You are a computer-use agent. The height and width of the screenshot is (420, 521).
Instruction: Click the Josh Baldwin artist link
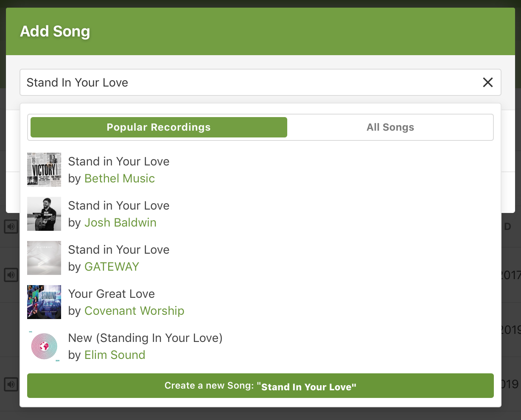tap(120, 222)
